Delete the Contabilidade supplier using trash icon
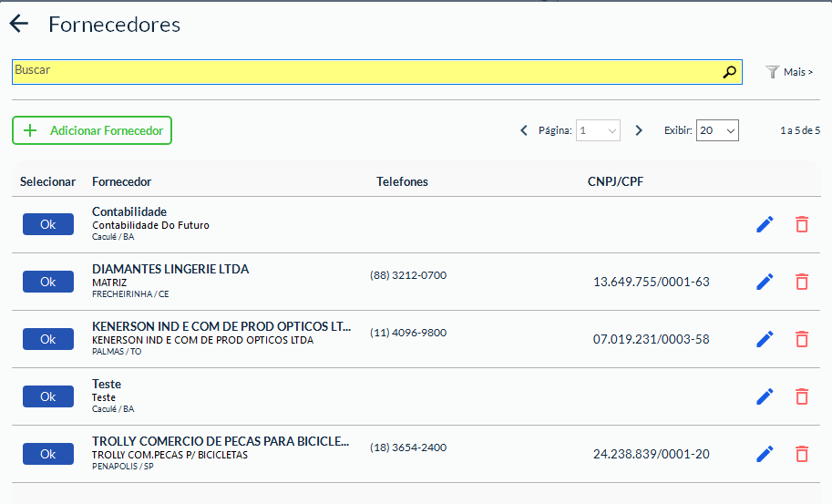The width and height of the screenshot is (832, 504). pos(802,224)
